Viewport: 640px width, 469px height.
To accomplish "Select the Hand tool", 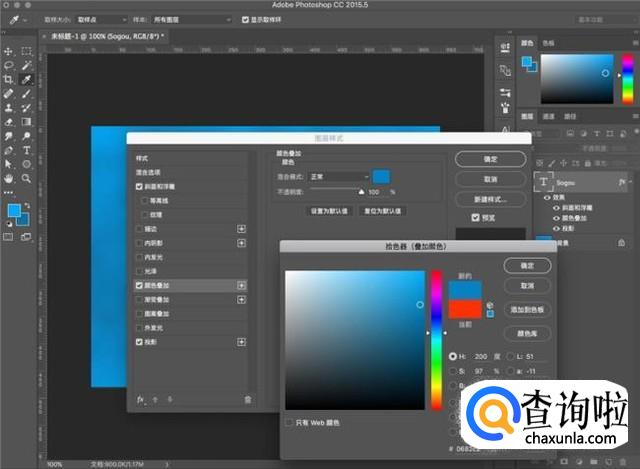I will coord(8,178).
